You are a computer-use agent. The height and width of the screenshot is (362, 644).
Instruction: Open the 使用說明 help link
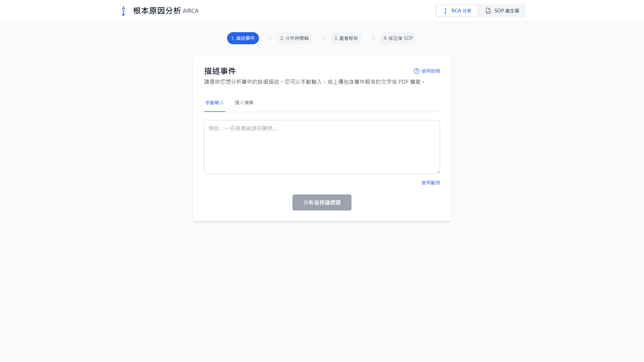click(x=430, y=71)
